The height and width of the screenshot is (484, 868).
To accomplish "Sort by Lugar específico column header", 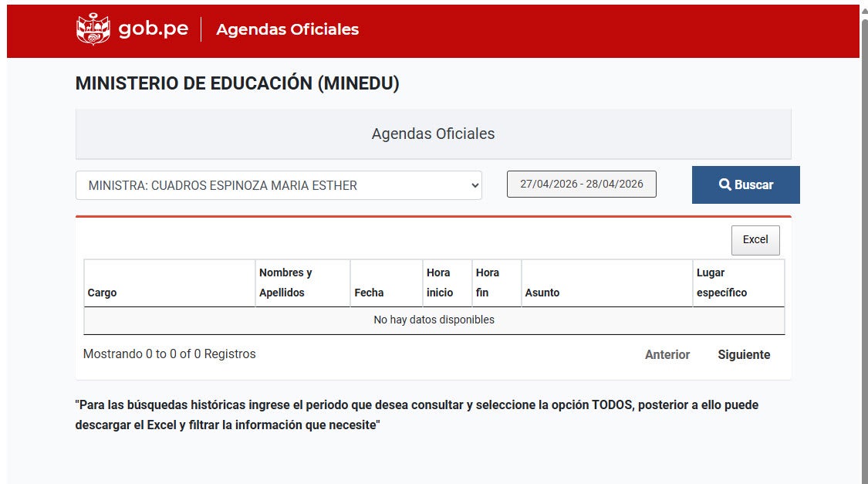I will pyautogui.click(x=721, y=283).
